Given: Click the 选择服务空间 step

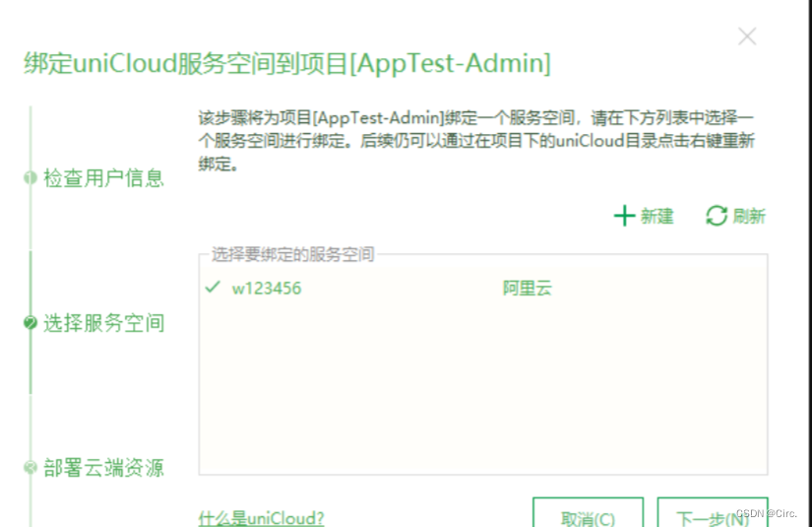Looking at the screenshot, I should 103,323.
